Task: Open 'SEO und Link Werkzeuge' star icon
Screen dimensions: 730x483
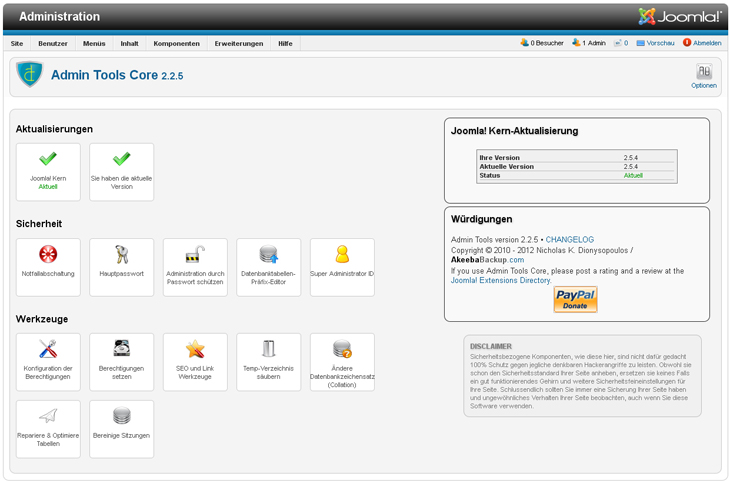Action: 195,362
